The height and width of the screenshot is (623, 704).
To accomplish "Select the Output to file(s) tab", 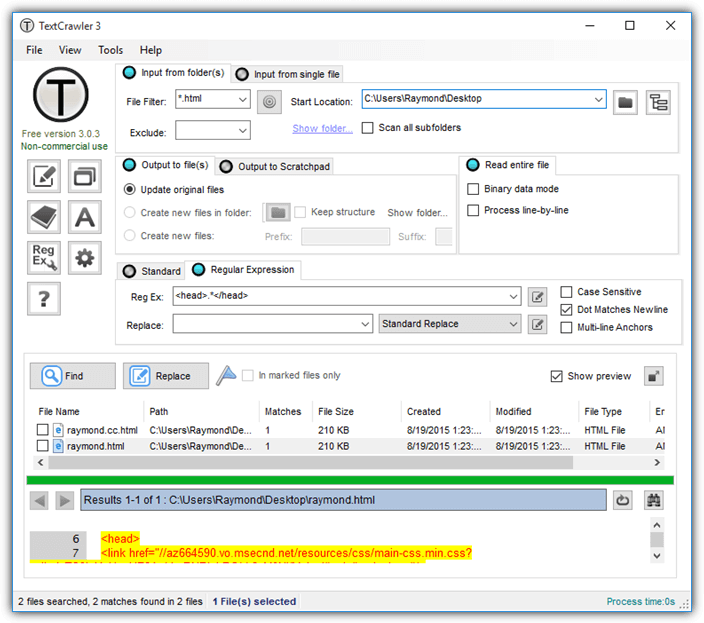I will point(165,165).
